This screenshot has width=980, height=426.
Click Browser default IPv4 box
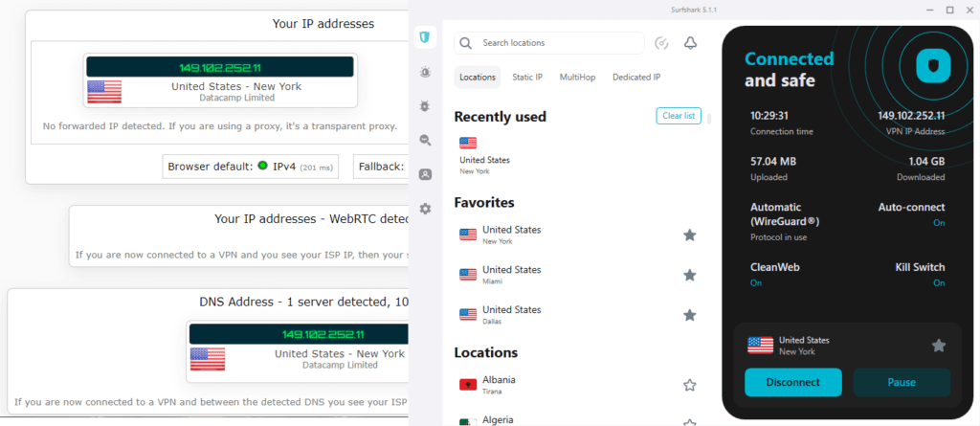coord(250,167)
